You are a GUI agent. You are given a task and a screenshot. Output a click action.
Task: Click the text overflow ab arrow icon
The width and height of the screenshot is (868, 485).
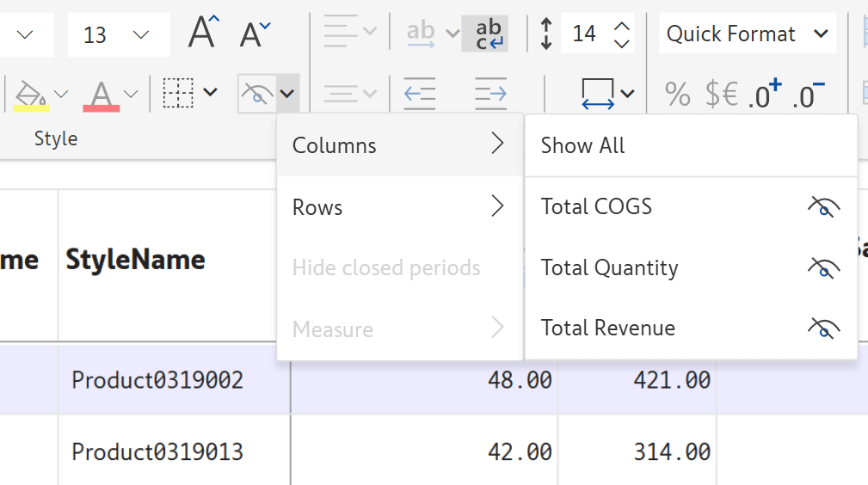421,33
